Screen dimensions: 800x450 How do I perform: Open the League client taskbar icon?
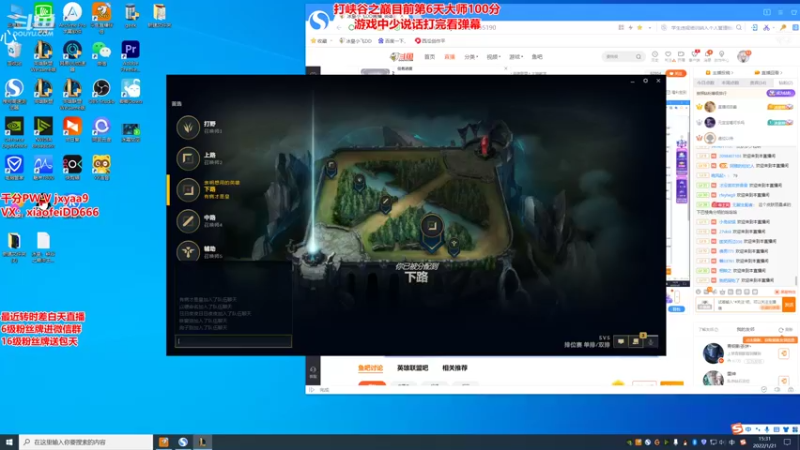[203, 442]
